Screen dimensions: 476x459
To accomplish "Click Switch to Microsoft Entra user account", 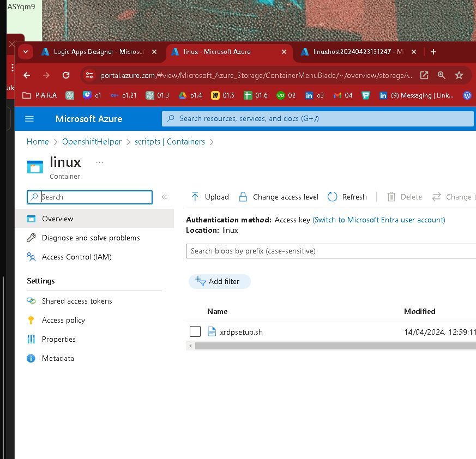I will pos(378,220).
